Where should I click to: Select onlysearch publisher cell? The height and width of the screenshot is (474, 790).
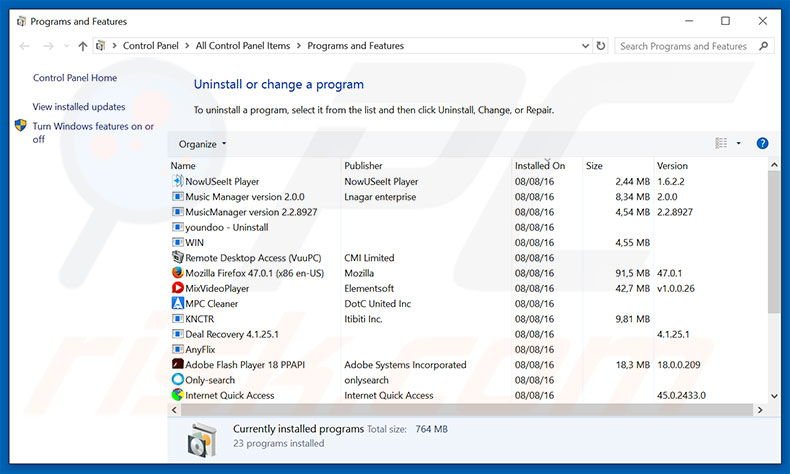pyautogui.click(x=366, y=380)
